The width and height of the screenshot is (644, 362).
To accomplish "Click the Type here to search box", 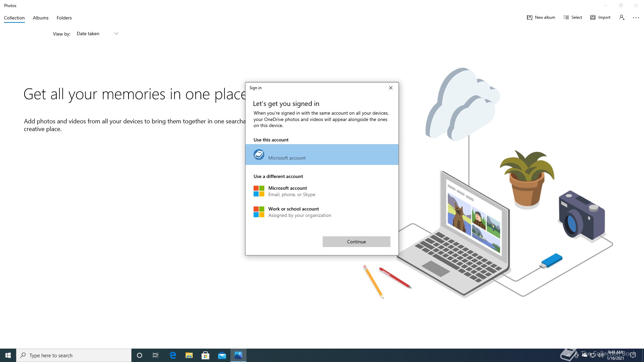I will (74, 355).
